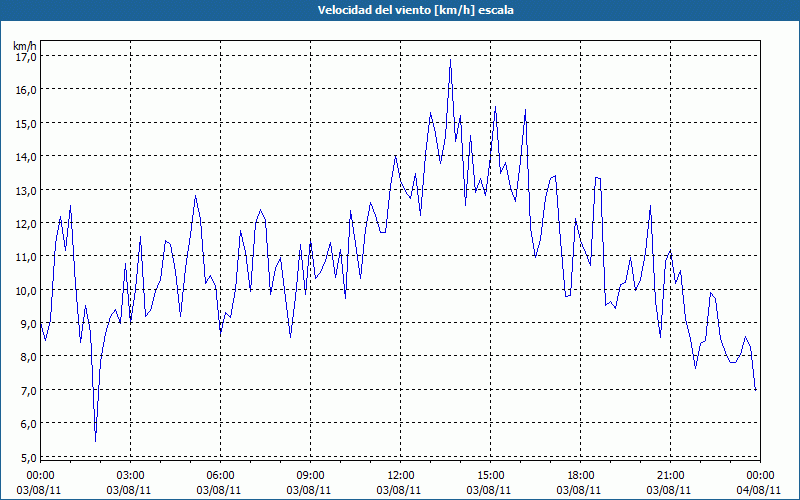
Task: Click the 21:00 time label
Action: (x=670, y=475)
